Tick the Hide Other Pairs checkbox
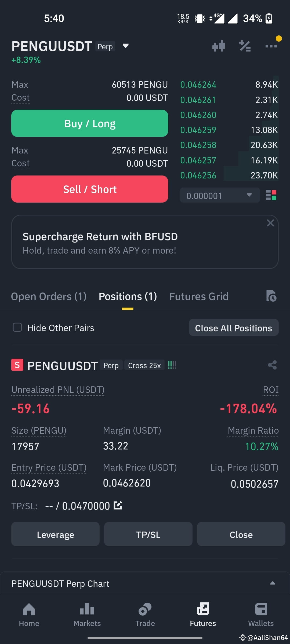Screen dimensions: 290x644 [17, 327]
